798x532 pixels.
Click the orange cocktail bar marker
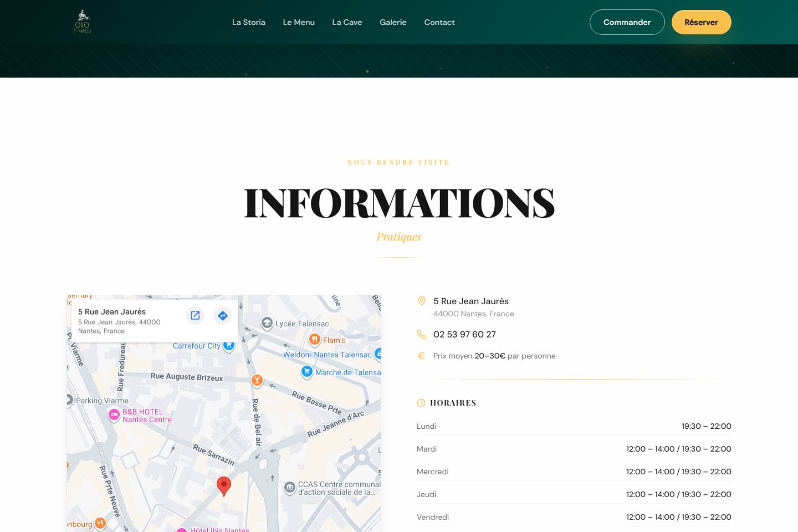(x=257, y=380)
